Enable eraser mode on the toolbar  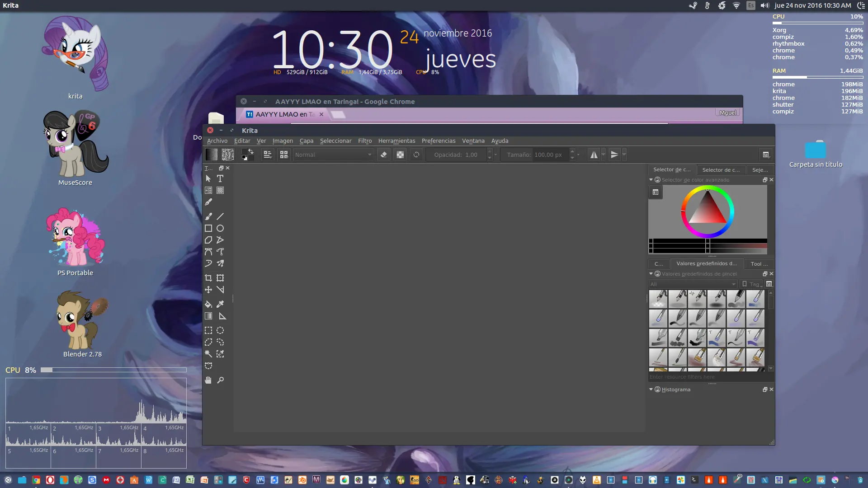pyautogui.click(x=383, y=155)
